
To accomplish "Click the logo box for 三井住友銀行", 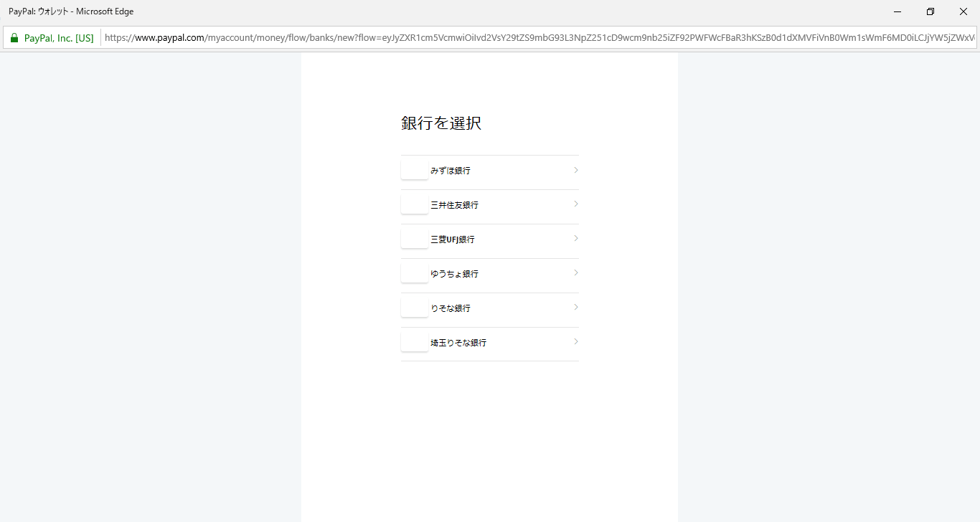I will point(415,205).
